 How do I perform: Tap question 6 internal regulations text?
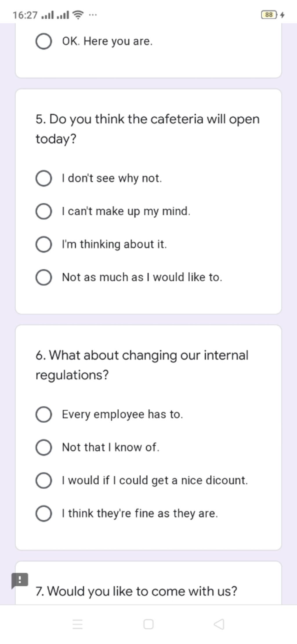[x=142, y=365]
